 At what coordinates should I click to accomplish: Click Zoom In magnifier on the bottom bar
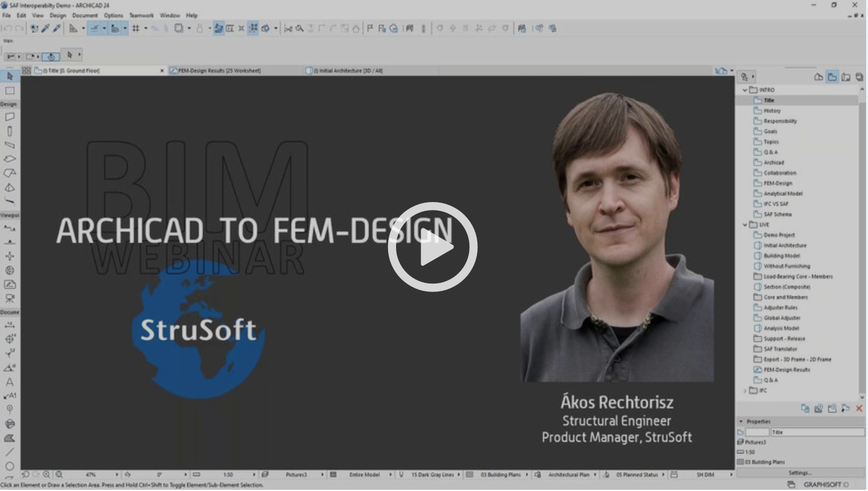[47, 474]
